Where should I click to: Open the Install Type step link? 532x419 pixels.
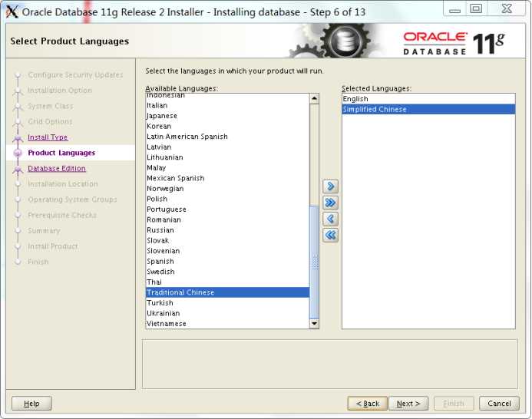(x=48, y=137)
